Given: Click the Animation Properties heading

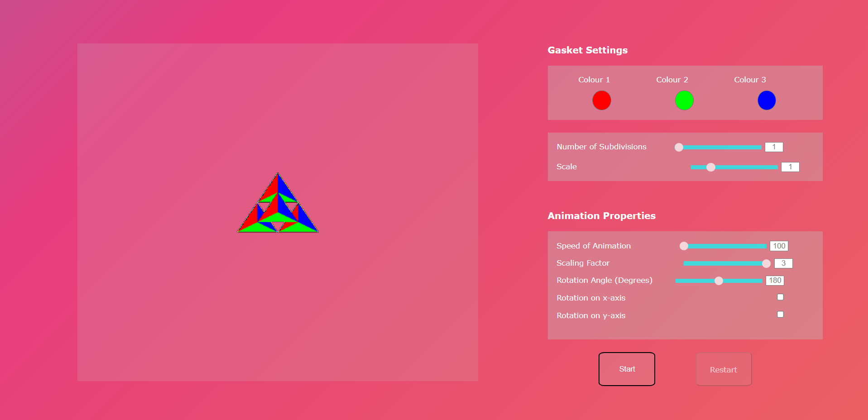Looking at the screenshot, I should [x=601, y=216].
